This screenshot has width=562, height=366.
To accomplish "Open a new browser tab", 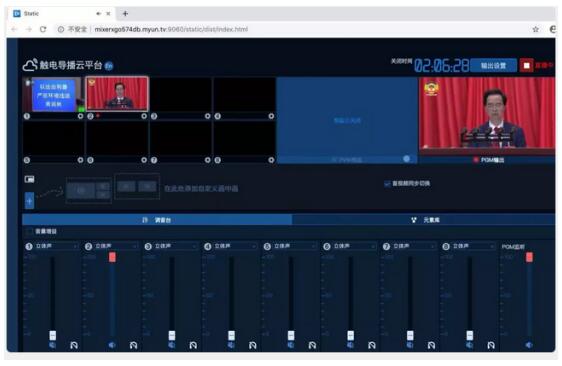I will [x=125, y=14].
